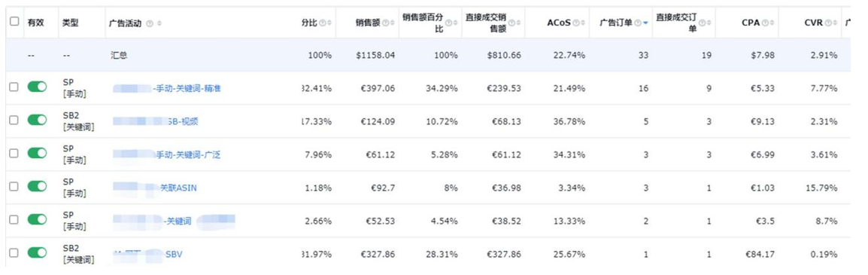The height and width of the screenshot is (275, 868).
Task: Disable the toggle for 手动-关键词-精准 campaign
Action: click(x=37, y=87)
